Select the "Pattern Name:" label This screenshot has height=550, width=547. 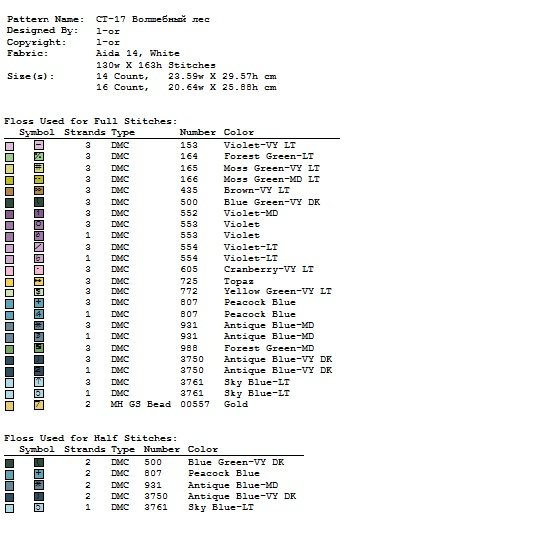coord(45,19)
